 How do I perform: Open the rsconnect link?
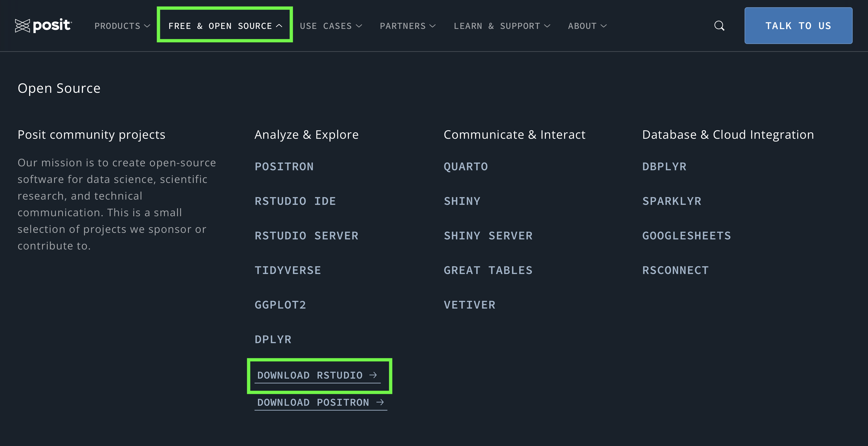(675, 270)
